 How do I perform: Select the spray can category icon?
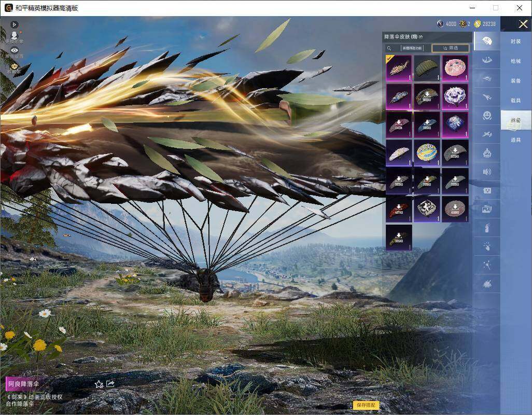point(487,228)
